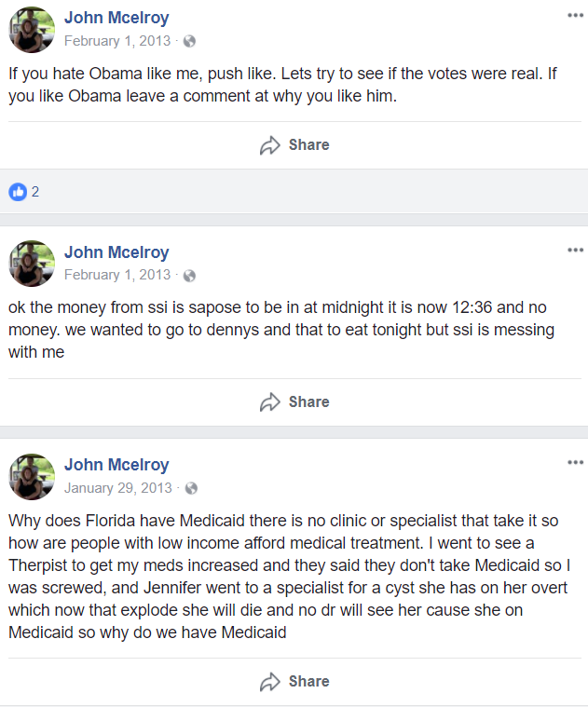
Task: Share the Medicaid post using Share label
Action: (x=308, y=681)
